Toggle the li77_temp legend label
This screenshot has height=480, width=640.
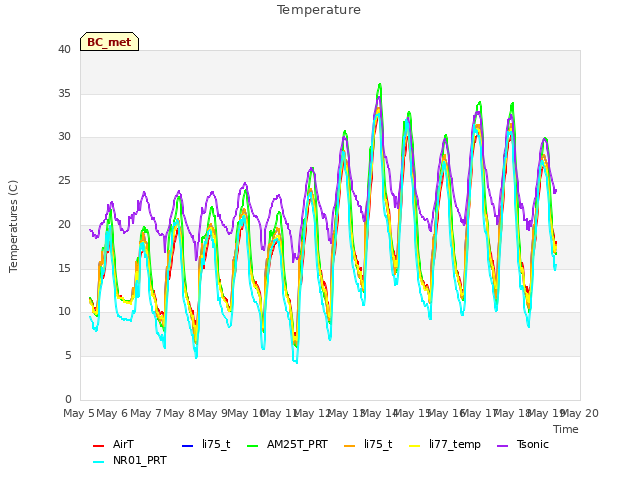(x=455, y=444)
